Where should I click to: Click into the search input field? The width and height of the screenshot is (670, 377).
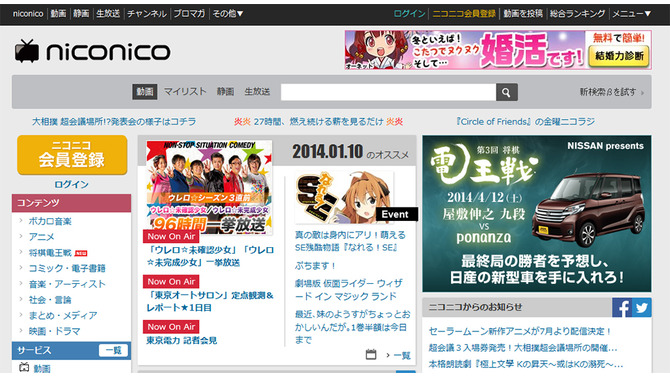click(388, 92)
